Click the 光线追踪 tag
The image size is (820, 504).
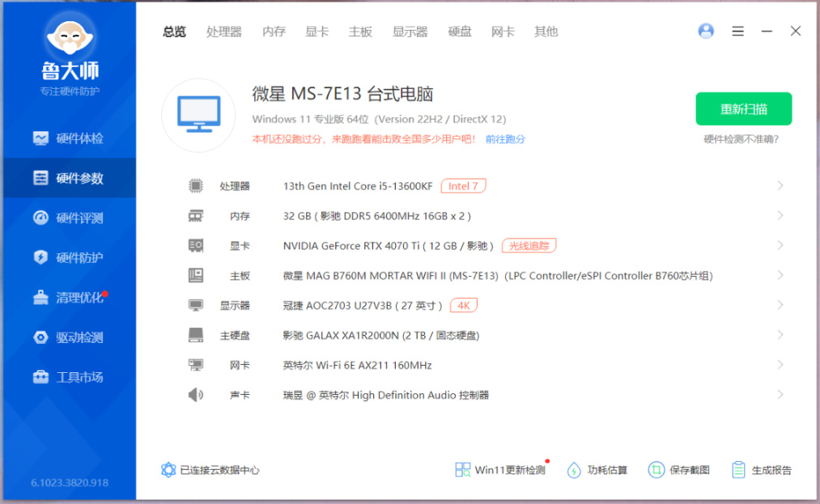[529, 245]
